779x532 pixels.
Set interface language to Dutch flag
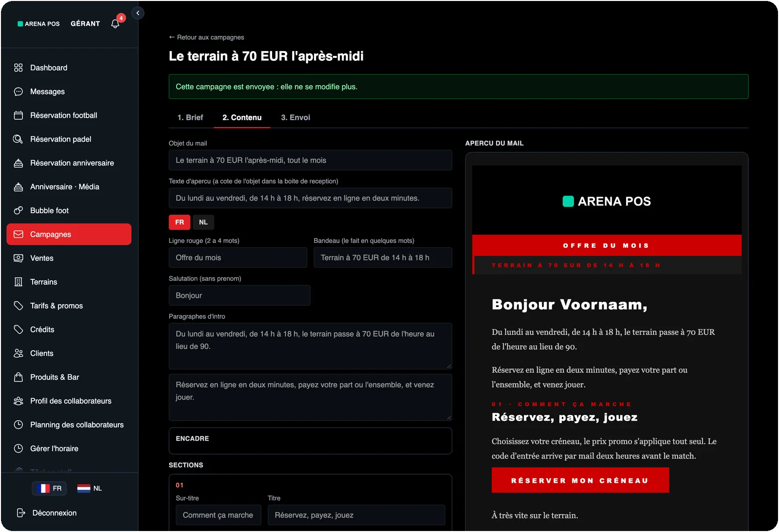pyautogui.click(x=90, y=488)
